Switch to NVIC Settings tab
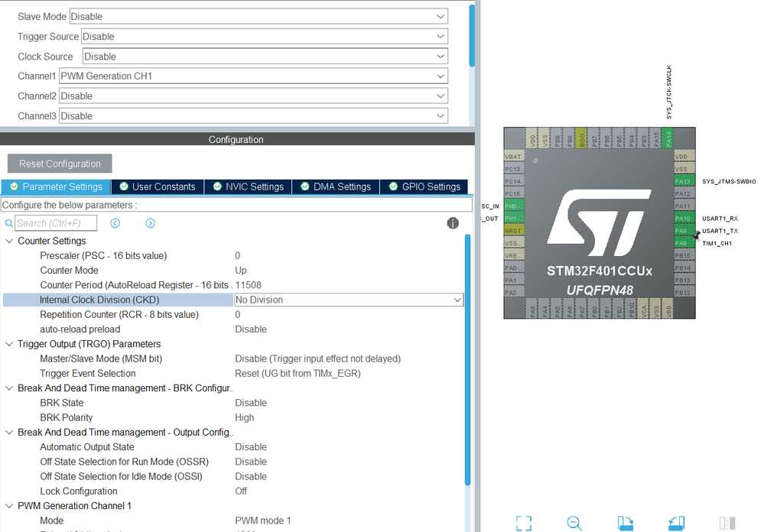Image resolution: width=764 pixels, height=532 pixels. pyautogui.click(x=248, y=187)
